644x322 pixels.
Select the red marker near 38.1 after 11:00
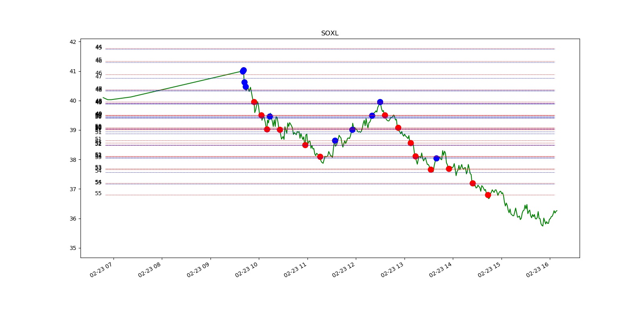(320, 157)
